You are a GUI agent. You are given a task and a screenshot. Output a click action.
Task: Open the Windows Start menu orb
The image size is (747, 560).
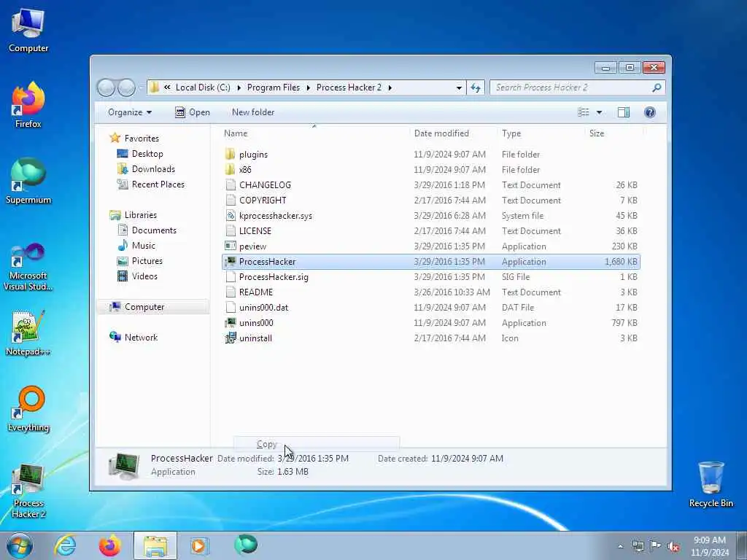[x=19, y=545]
